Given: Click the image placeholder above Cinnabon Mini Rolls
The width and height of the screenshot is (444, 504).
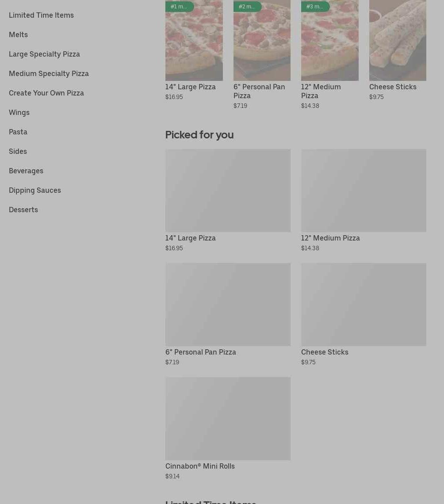Looking at the screenshot, I should (228, 418).
